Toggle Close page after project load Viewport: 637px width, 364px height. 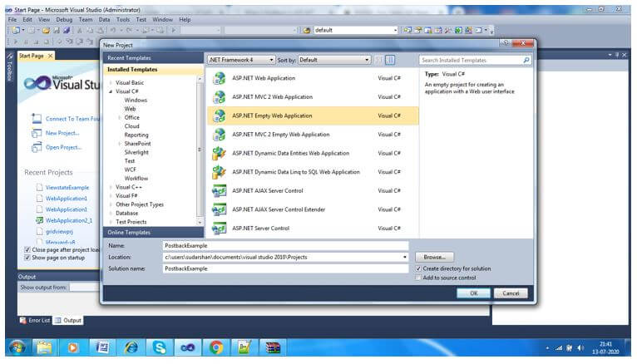click(27, 249)
